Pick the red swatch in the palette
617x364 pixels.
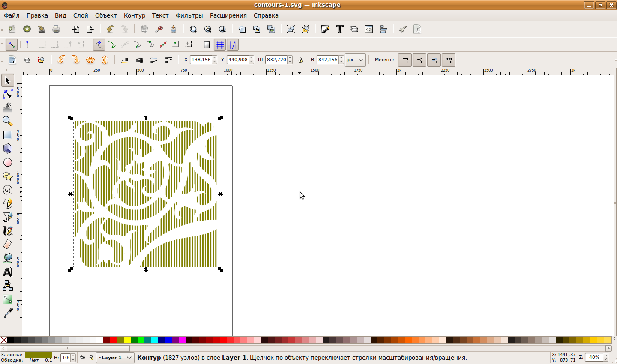tap(114, 340)
